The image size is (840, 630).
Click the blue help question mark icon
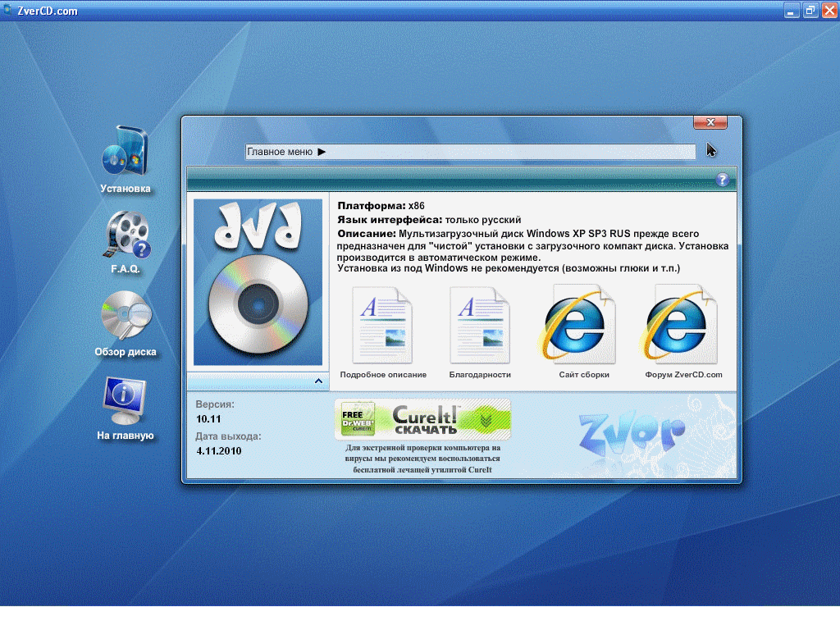[x=723, y=180]
